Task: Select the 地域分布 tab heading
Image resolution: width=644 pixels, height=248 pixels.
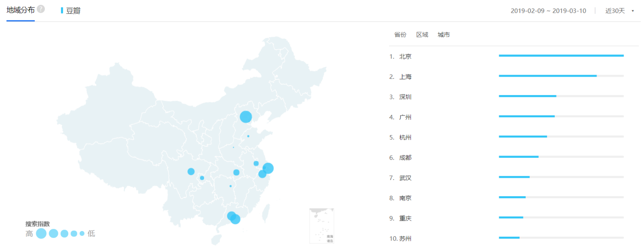Action: [20, 10]
